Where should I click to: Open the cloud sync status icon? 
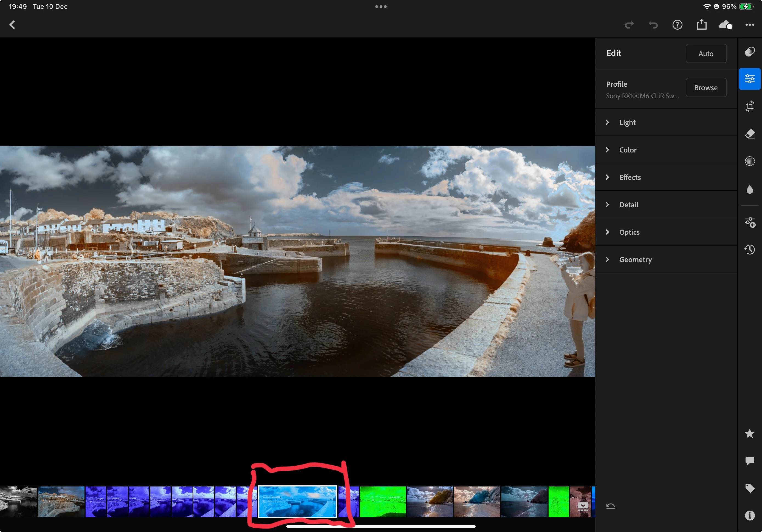725,25
